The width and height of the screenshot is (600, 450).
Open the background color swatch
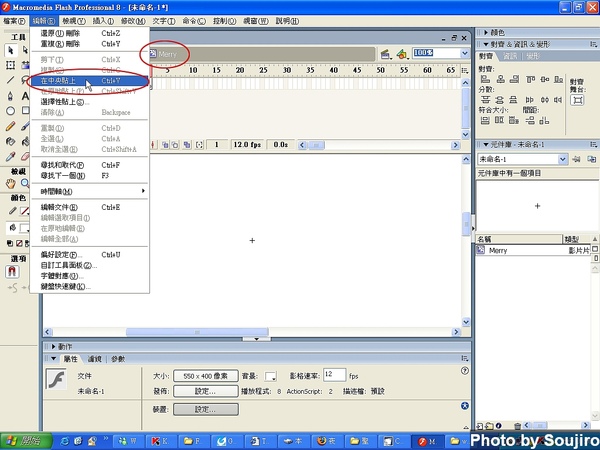pos(272,376)
